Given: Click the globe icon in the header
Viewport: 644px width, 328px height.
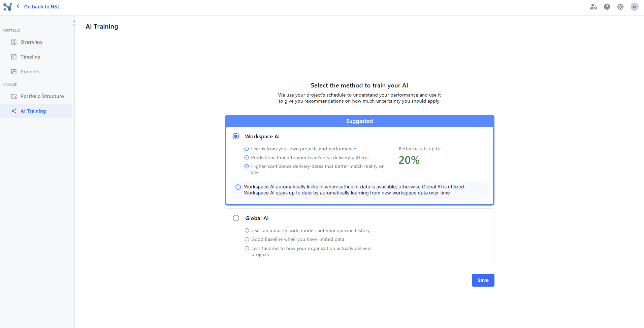Looking at the screenshot, I should pyautogui.click(x=620, y=7).
